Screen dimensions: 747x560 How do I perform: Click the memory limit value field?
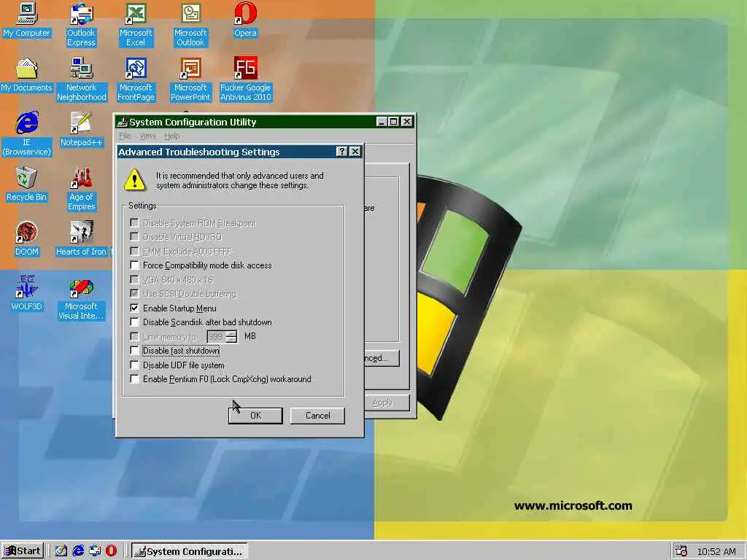(x=216, y=337)
